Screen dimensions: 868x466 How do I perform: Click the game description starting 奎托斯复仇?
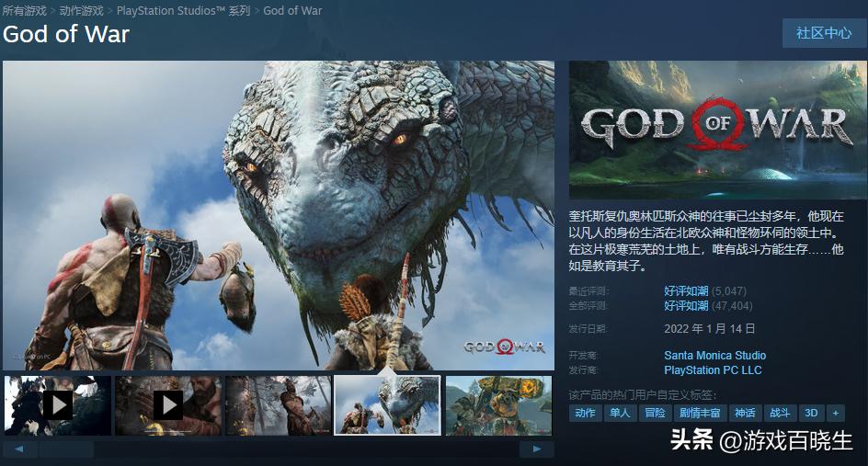click(x=706, y=241)
